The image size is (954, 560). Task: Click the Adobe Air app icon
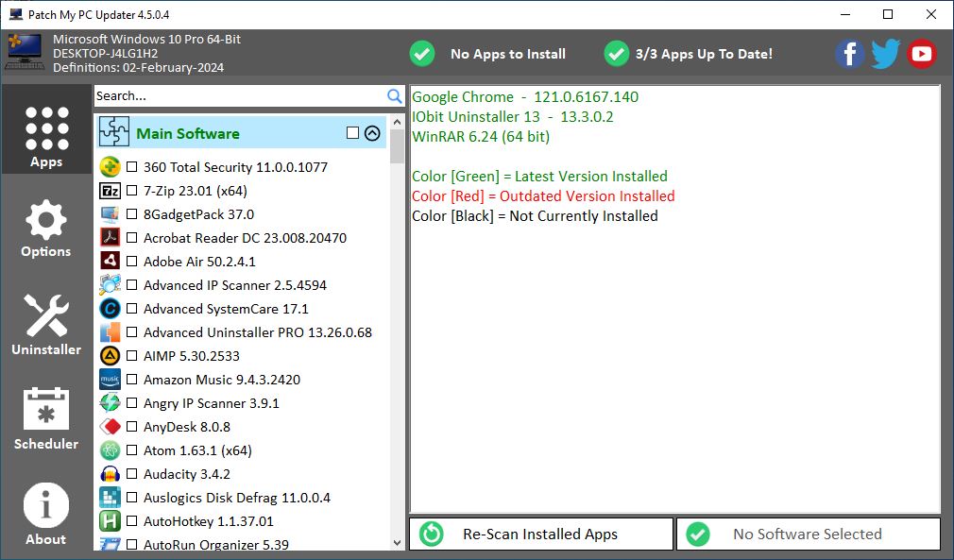pos(111,262)
